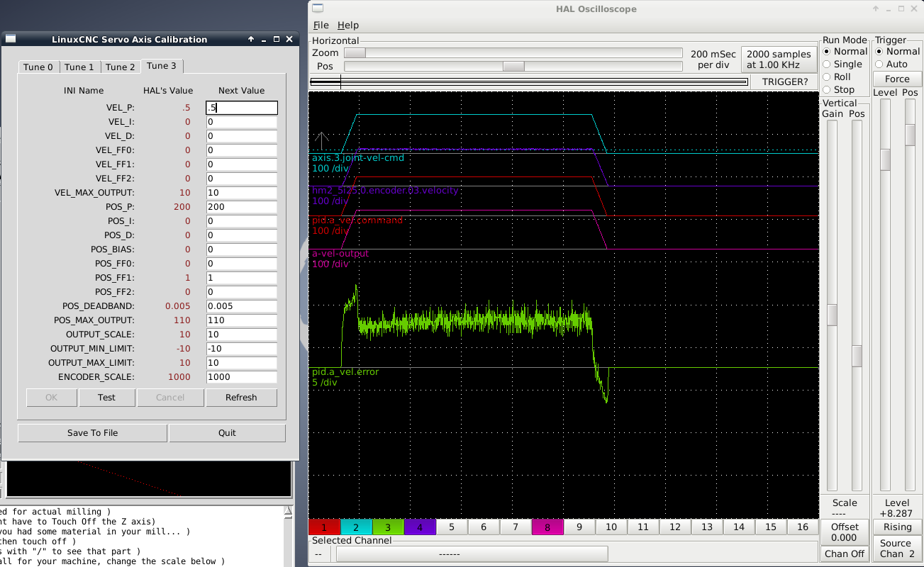The image size is (924, 567).
Task: Click the POS_P next value field
Action: (241, 207)
